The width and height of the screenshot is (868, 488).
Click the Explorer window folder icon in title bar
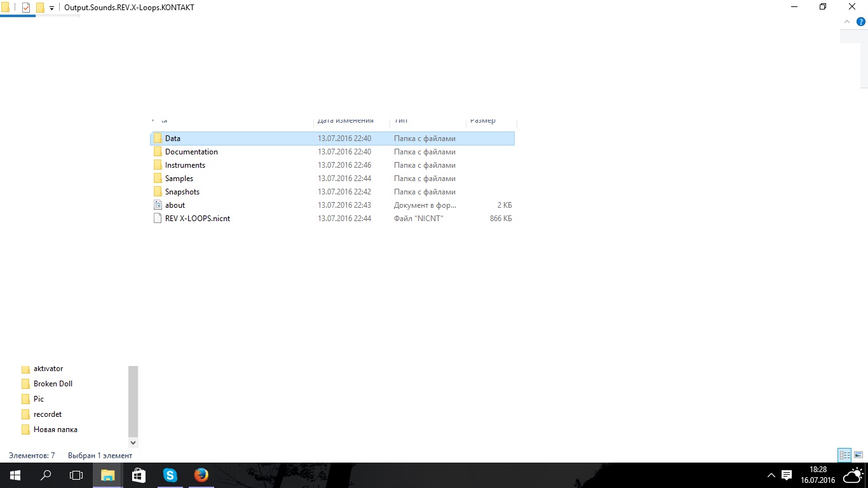(4, 8)
